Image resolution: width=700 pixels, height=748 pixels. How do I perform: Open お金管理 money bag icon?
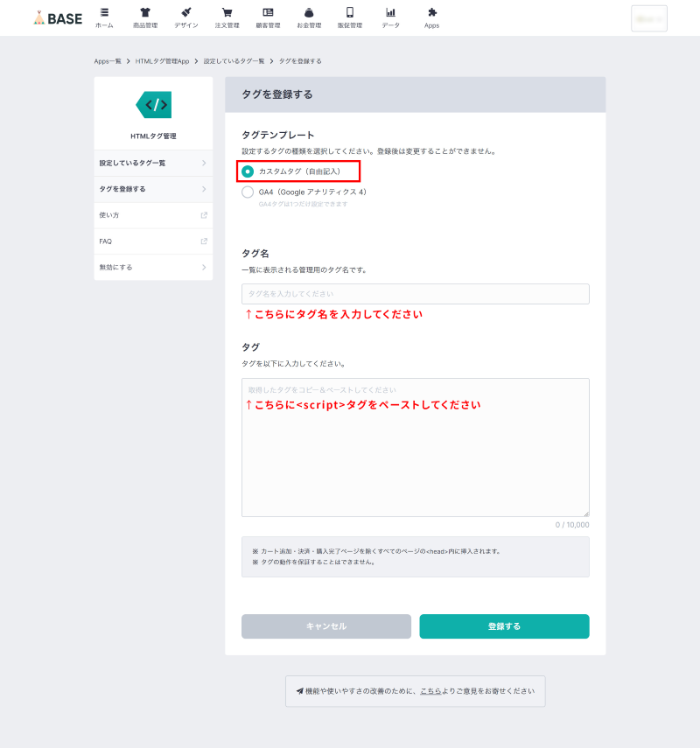pyautogui.click(x=309, y=12)
